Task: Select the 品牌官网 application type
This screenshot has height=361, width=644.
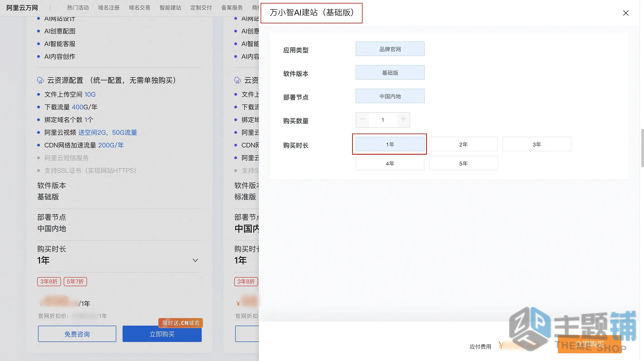Action: point(390,49)
